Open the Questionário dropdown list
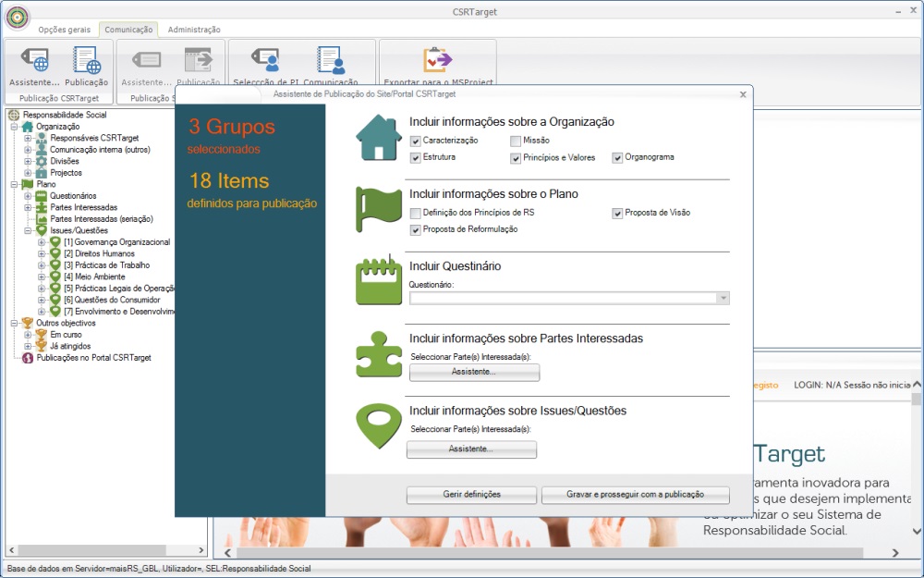924x578 pixels. point(723,298)
